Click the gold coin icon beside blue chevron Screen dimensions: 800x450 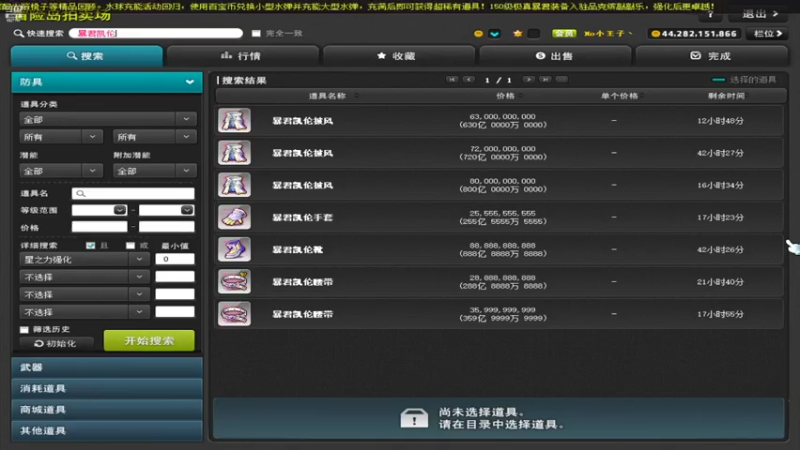478,34
